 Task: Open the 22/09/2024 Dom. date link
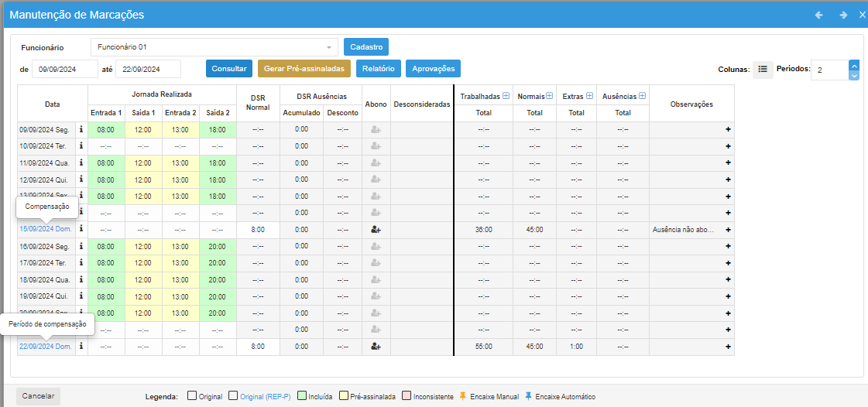click(46, 347)
